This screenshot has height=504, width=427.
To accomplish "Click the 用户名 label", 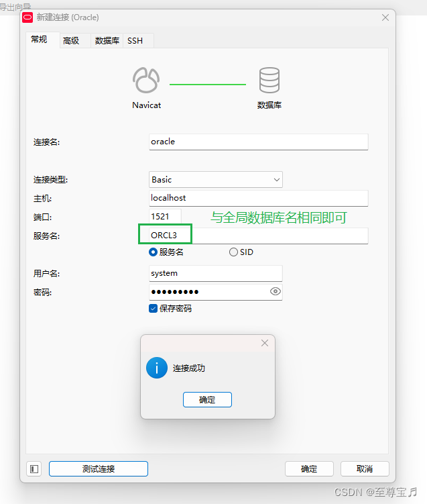I will (46, 274).
